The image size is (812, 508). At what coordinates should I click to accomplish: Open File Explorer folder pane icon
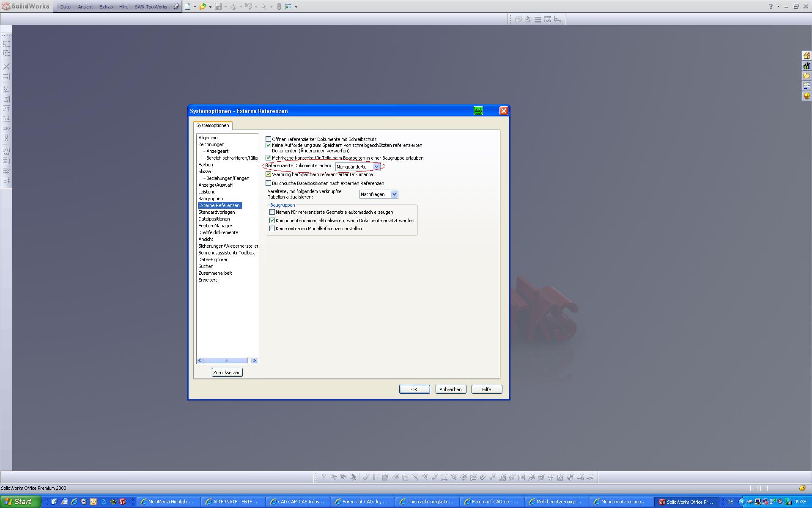(807, 76)
